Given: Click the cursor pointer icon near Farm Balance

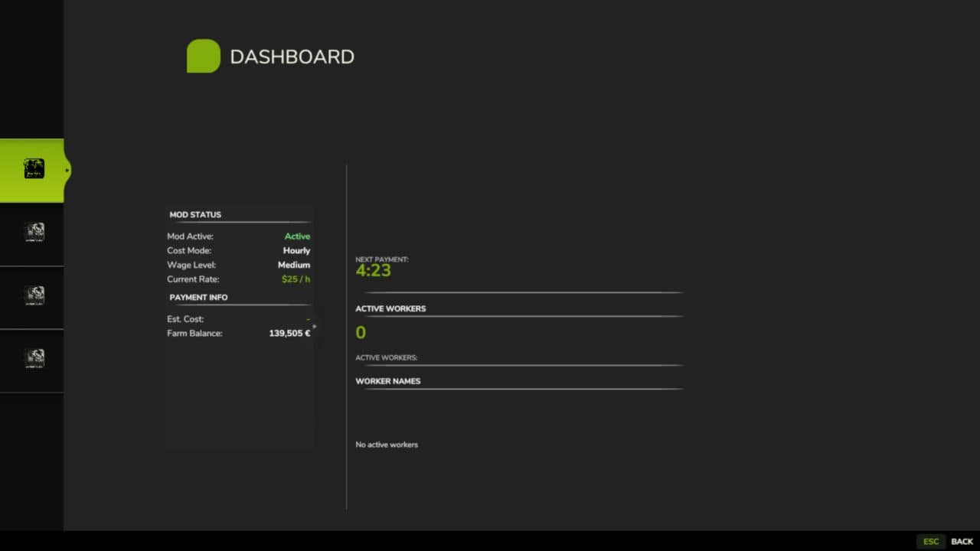Looking at the screenshot, I should pyautogui.click(x=313, y=328).
